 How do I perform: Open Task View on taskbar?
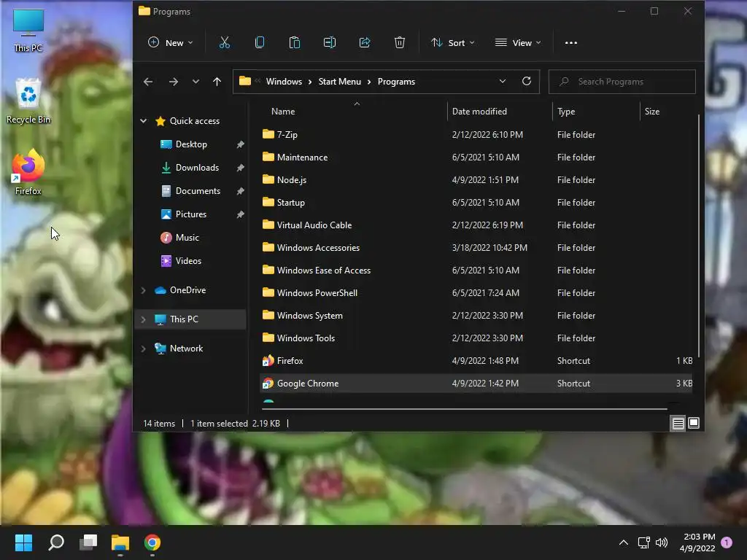pos(88,542)
